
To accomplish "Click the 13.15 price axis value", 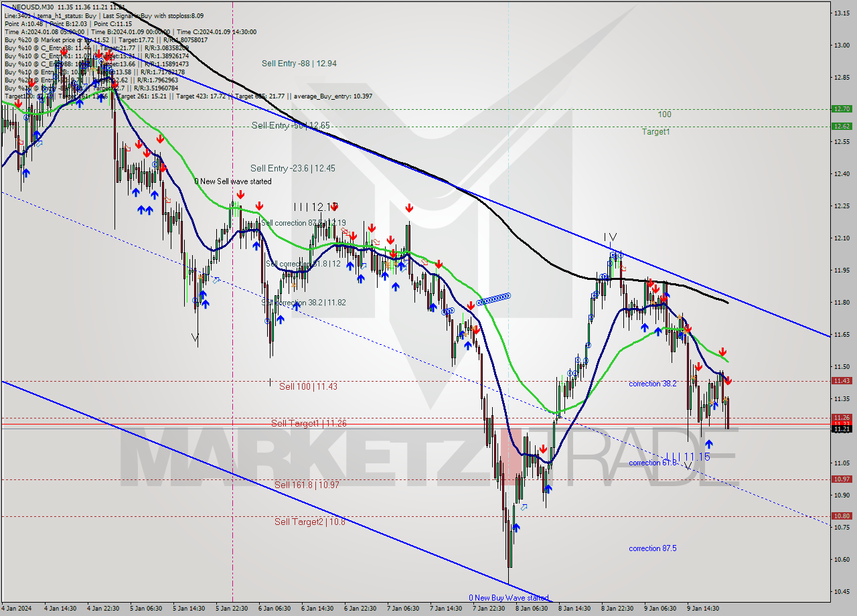I will tap(842, 13).
